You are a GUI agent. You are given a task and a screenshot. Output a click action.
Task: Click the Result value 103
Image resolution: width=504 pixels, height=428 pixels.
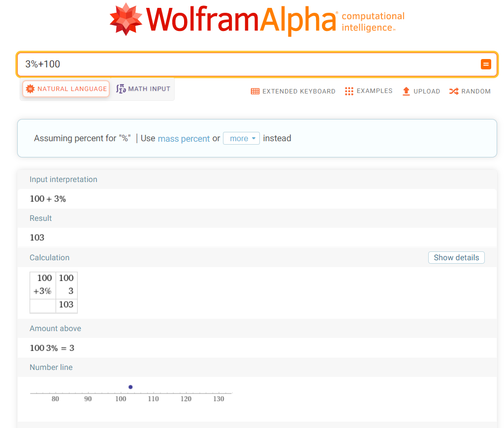(x=37, y=238)
